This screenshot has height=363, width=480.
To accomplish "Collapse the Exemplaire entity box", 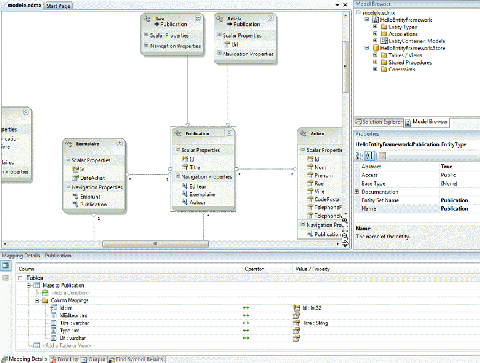I will [119, 143].
